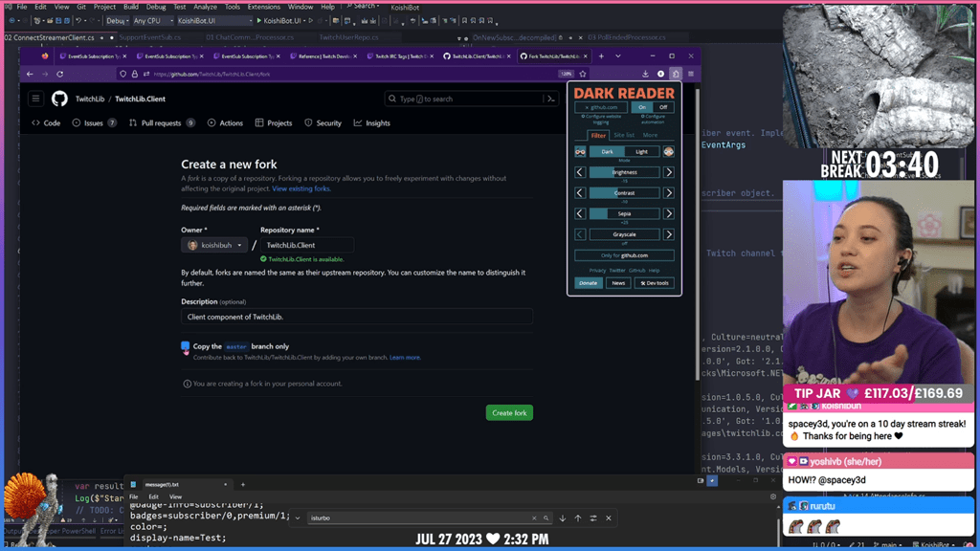Open the Owner koishibuh dropdown
The width and height of the screenshot is (980, 551).
pos(214,246)
